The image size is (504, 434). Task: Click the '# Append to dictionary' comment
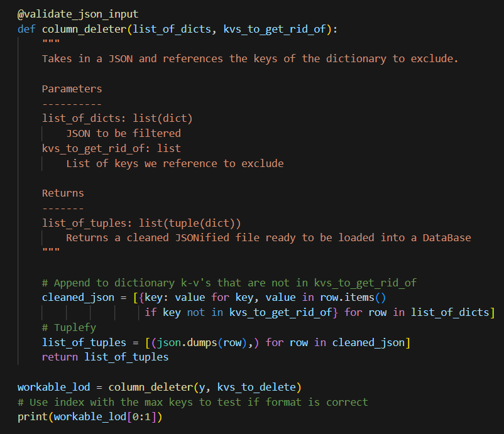click(229, 283)
